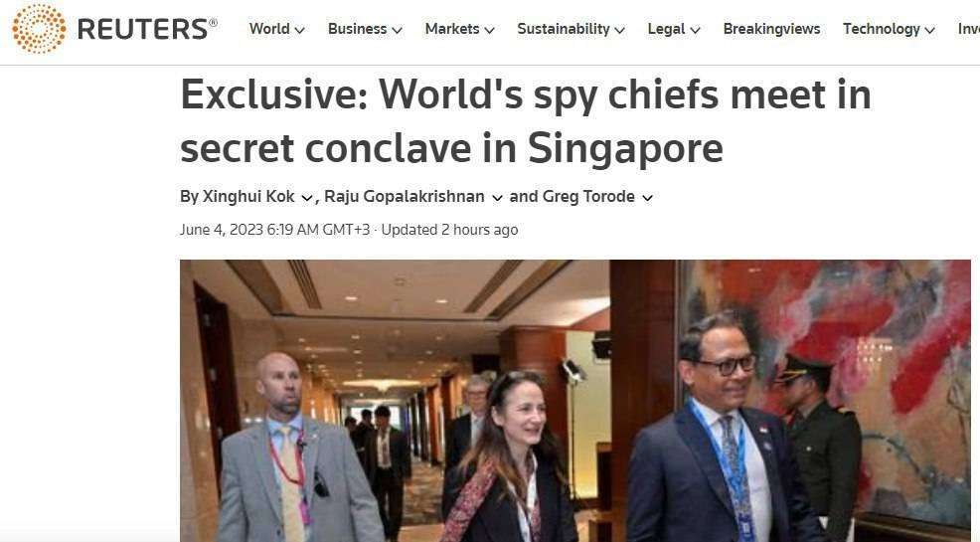Go to the Breakingviews section
The width and height of the screenshot is (980, 542).
[x=771, y=29]
